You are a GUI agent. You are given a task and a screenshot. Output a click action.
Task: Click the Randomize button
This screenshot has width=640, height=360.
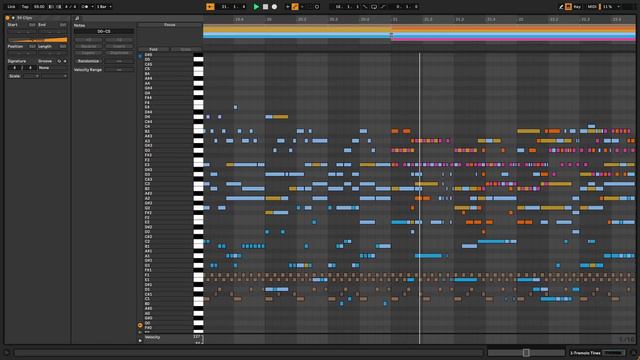tap(88, 61)
